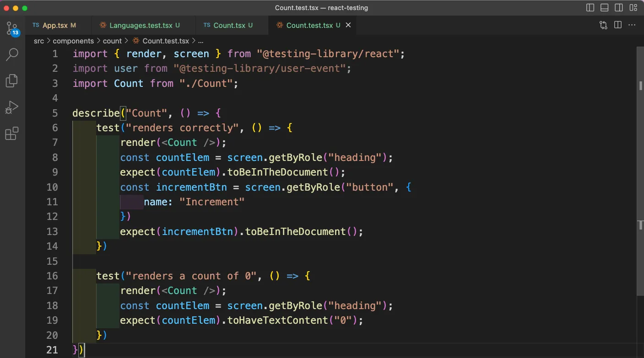
Task: Open the Source Control view with 13 badge
Action: [12, 28]
